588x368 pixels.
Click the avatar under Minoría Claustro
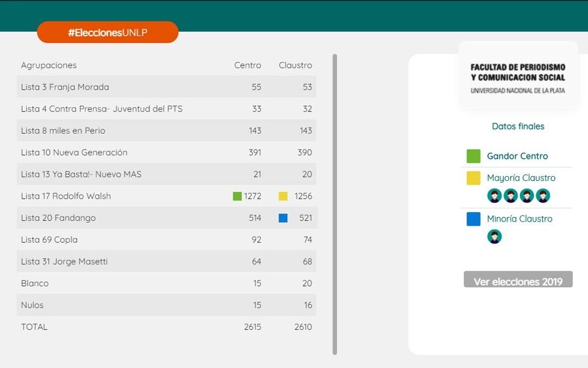494,237
